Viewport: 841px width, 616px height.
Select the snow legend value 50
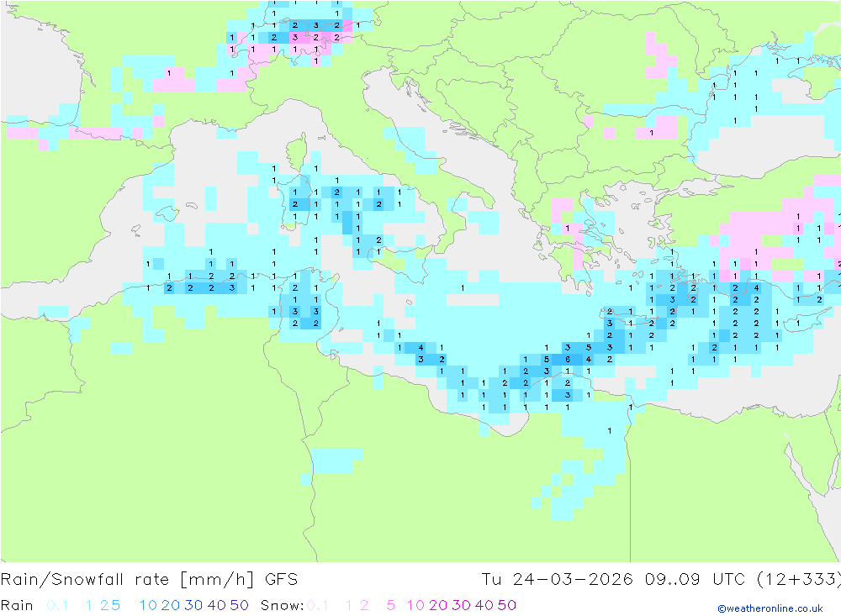[507, 605]
